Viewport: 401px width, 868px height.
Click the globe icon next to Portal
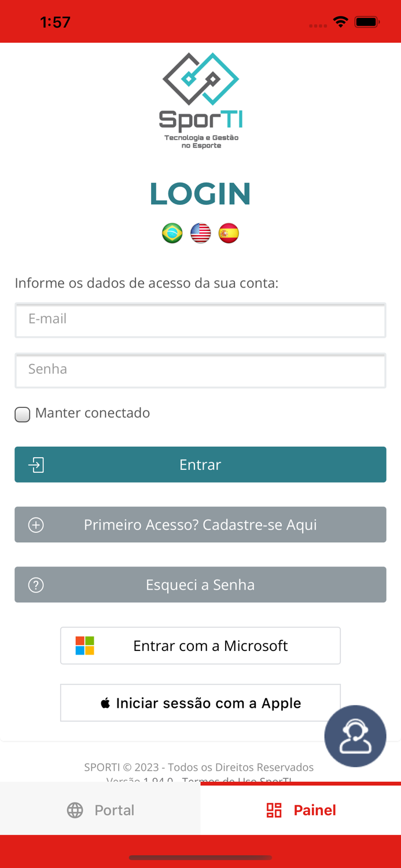tap(75, 810)
